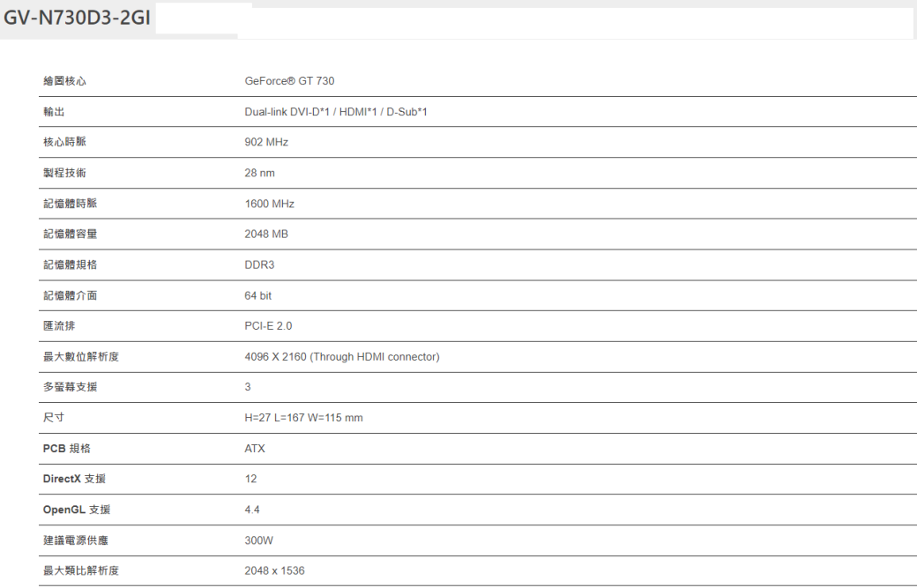Click the 28 nm process value
The height and width of the screenshot is (588, 917).
[259, 173]
